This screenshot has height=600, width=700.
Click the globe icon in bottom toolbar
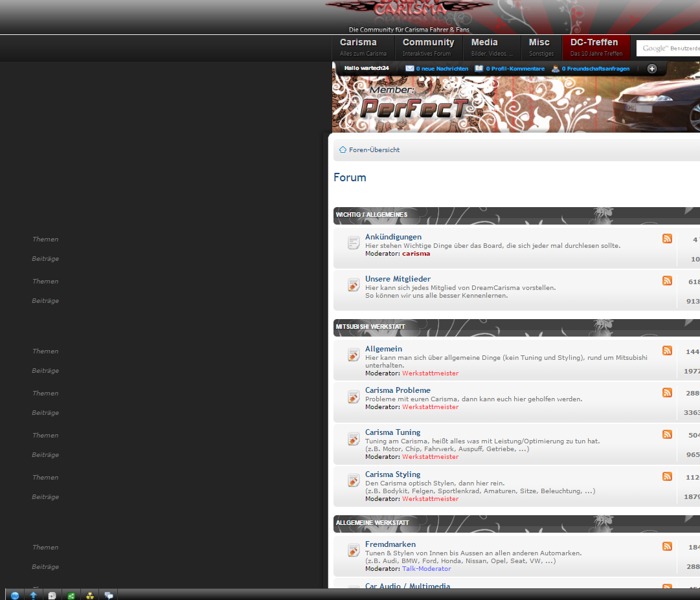pyautogui.click(x=15, y=595)
